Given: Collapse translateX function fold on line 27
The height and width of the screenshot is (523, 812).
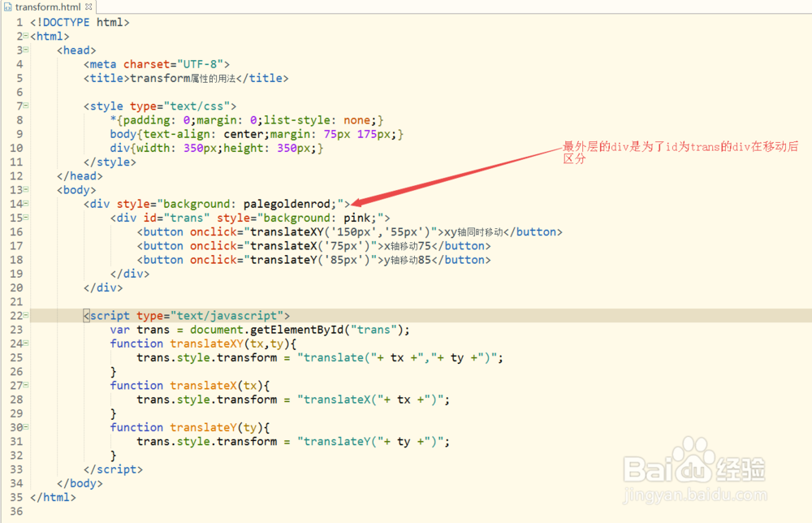Looking at the screenshot, I should (26, 385).
